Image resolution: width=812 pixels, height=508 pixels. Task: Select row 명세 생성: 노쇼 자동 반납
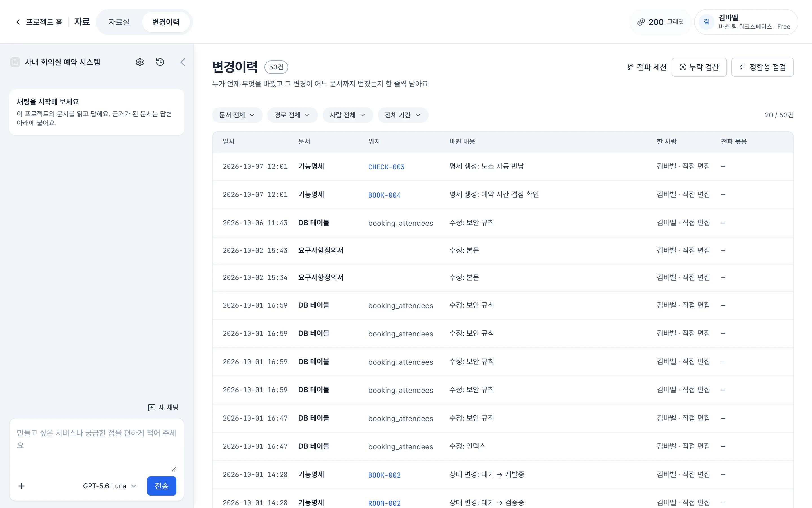[x=503, y=167]
